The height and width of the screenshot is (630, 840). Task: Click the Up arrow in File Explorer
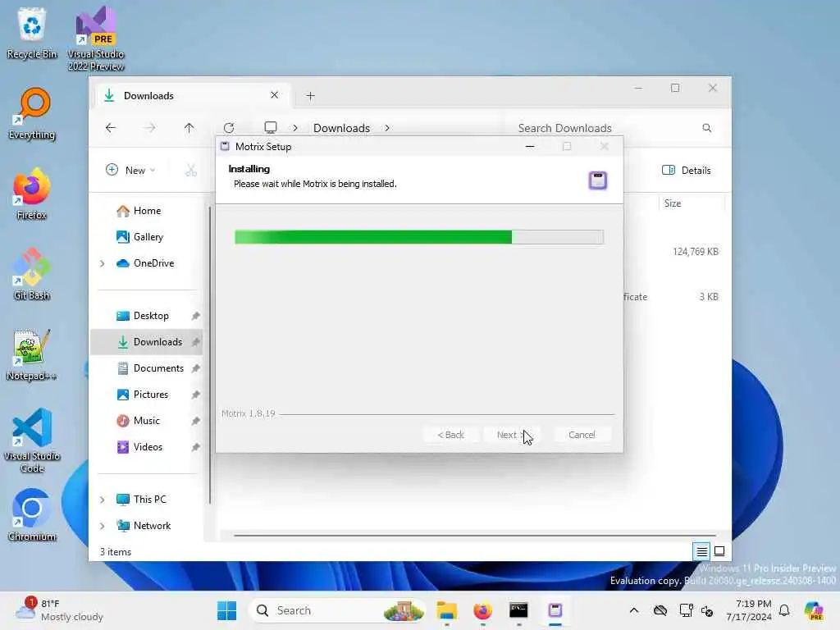click(x=189, y=127)
